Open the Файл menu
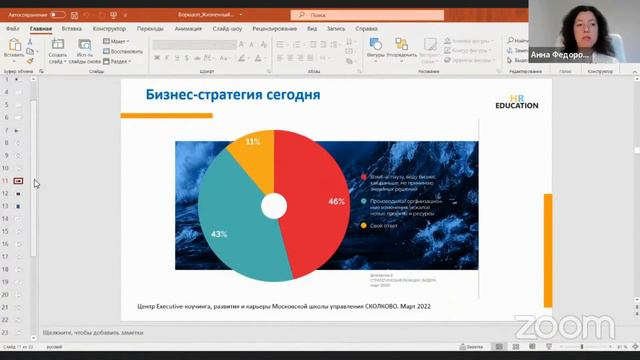The width and height of the screenshot is (640, 360). tap(13, 29)
